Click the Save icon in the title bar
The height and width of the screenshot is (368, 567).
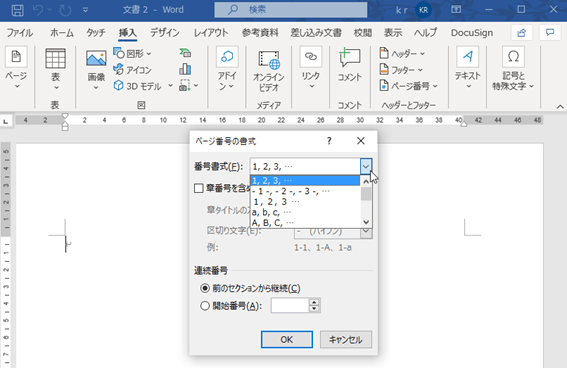(x=17, y=10)
